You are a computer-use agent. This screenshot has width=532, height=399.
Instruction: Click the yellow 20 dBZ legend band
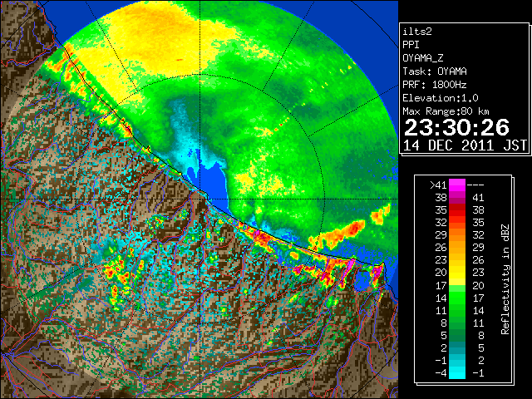[457, 273]
